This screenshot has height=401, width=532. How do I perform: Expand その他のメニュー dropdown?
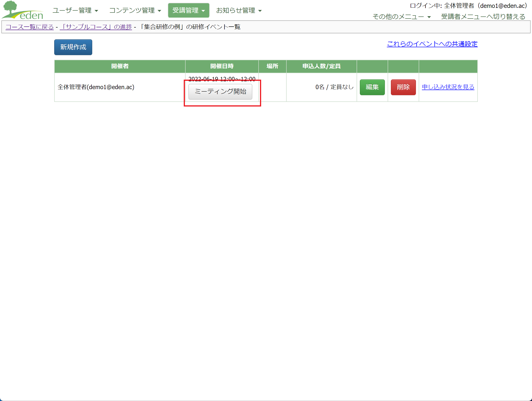[x=401, y=17]
